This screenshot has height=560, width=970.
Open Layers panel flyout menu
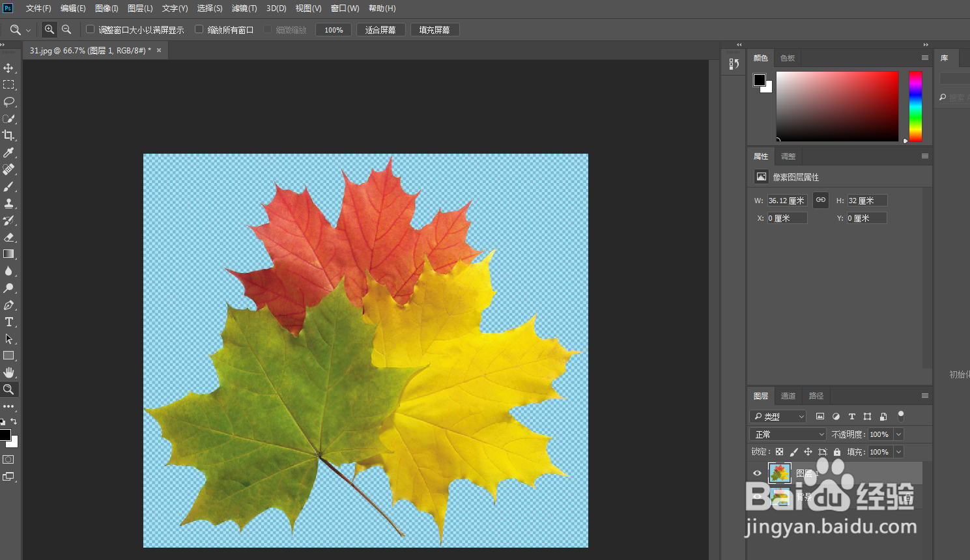[x=924, y=396]
